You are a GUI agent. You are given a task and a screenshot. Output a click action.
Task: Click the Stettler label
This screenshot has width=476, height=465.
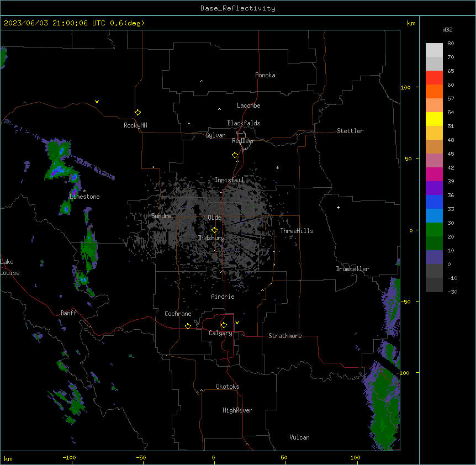click(x=350, y=131)
